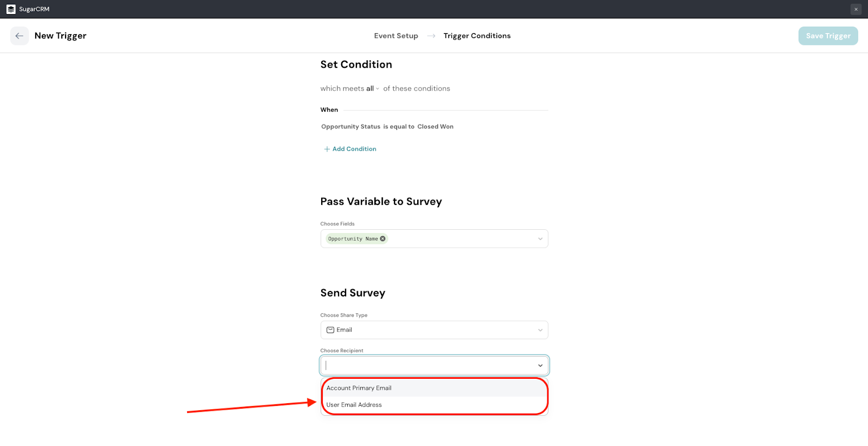868x446 pixels.
Task: Close the trigger window with X
Action: pos(856,9)
